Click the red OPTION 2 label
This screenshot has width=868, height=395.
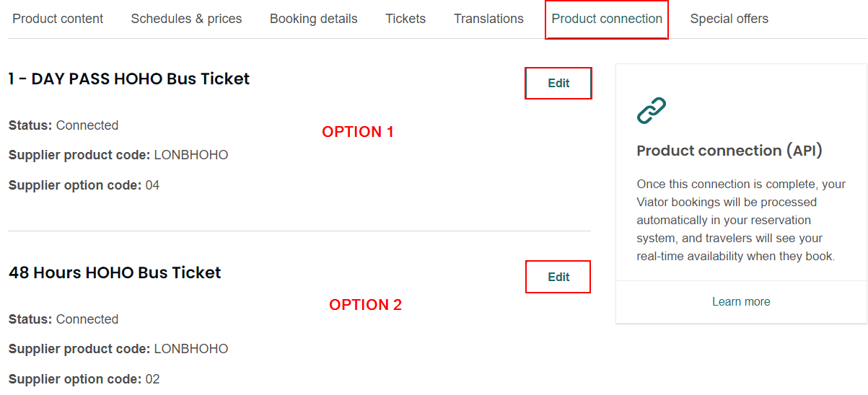pyautogui.click(x=365, y=305)
